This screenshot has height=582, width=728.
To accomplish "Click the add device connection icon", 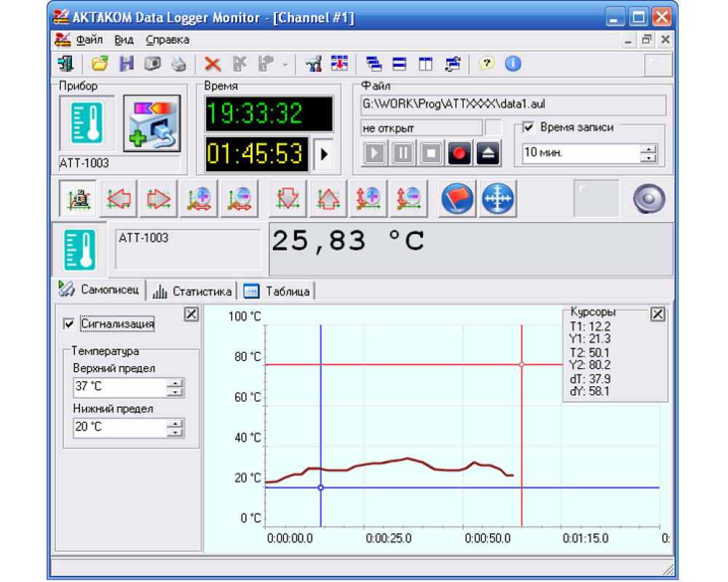I will 151,124.
